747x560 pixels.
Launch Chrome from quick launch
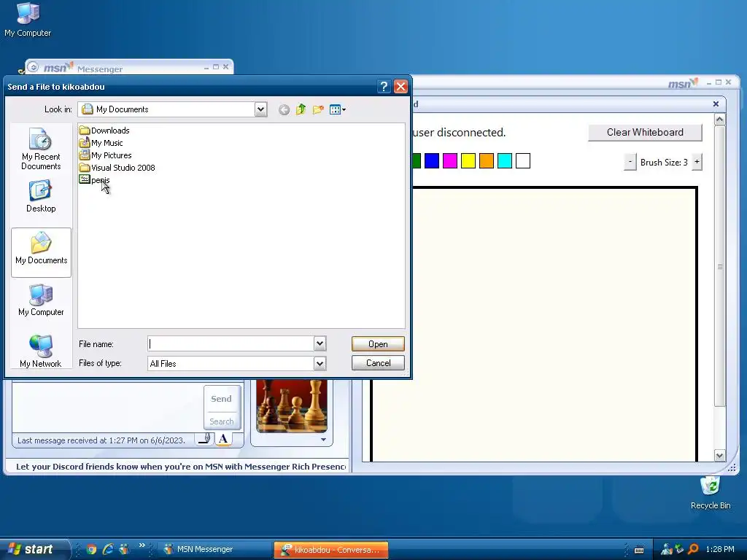click(x=91, y=549)
